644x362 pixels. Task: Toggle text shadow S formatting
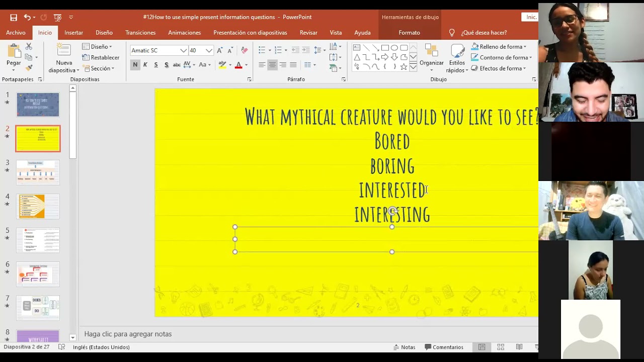[x=167, y=65]
